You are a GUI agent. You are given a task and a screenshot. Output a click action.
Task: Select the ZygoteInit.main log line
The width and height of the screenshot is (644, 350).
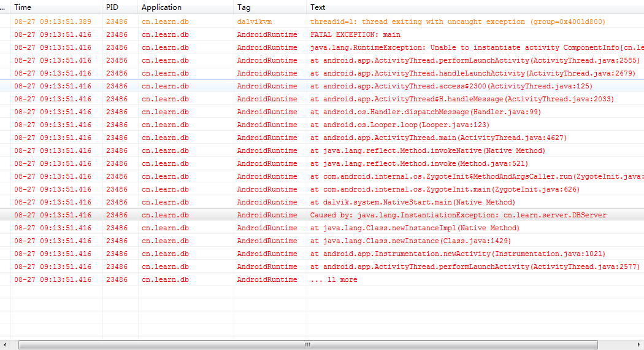(322, 189)
